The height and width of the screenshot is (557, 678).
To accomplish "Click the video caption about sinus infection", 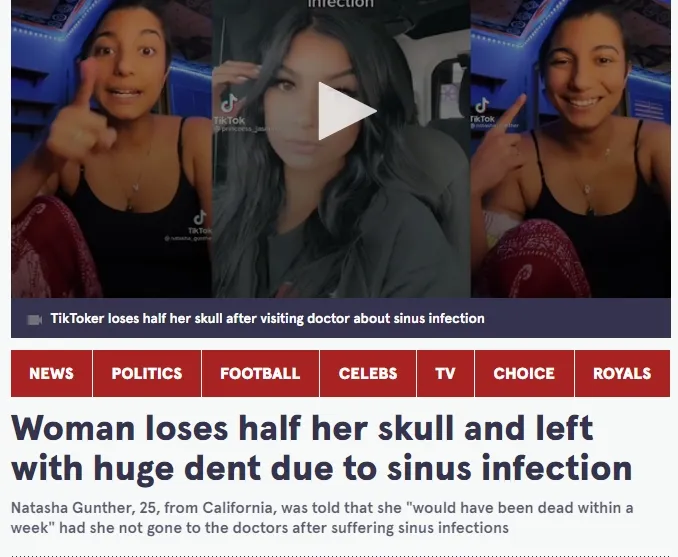I will click(267, 319).
